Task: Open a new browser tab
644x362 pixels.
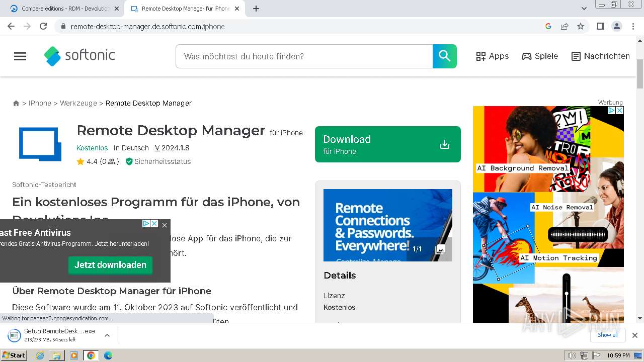Action: point(256,9)
